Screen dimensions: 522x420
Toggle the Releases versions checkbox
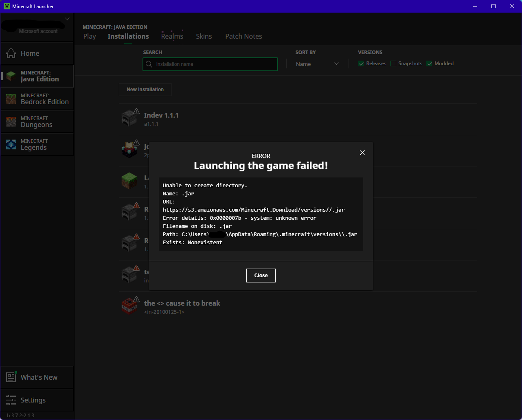coord(361,63)
